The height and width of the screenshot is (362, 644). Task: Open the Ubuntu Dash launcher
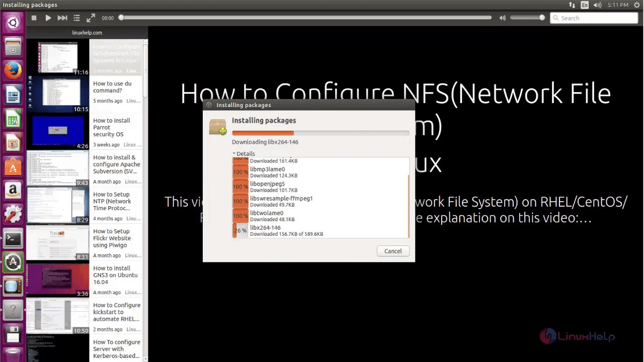(13, 23)
